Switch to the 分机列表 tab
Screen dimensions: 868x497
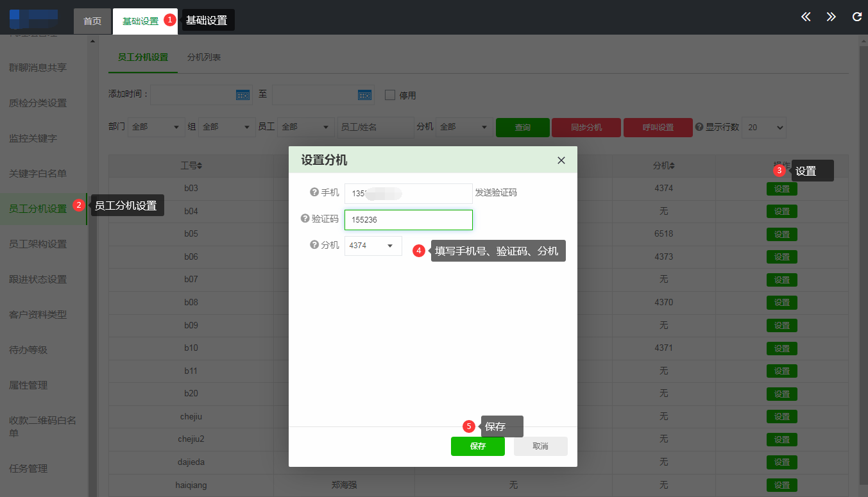(204, 57)
